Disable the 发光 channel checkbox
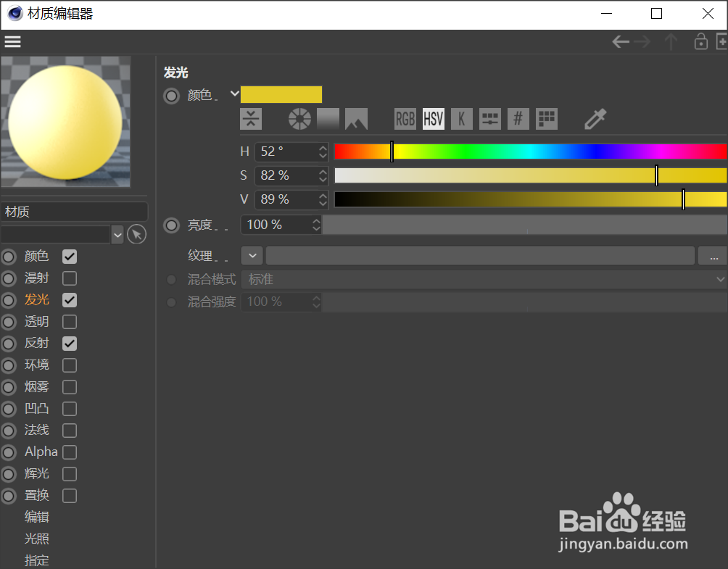This screenshot has width=728, height=569. 69,299
